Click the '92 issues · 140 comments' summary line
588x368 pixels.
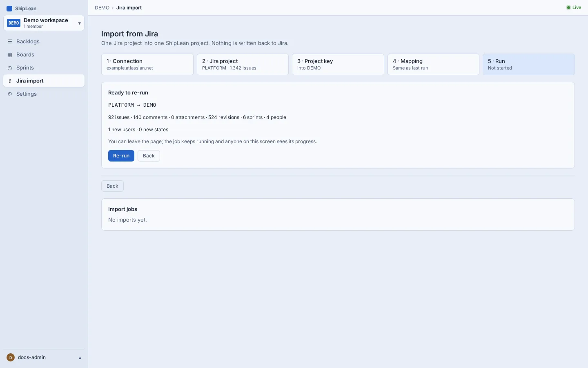pyautogui.click(x=197, y=117)
